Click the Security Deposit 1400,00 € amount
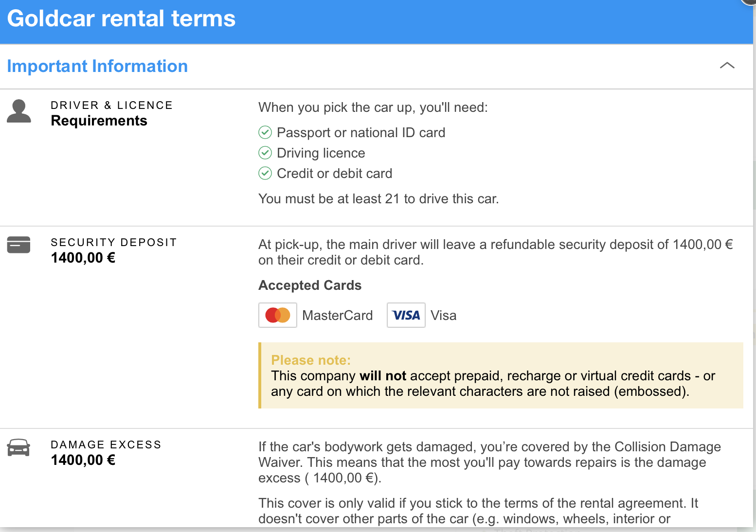The image size is (756, 532). (83, 258)
